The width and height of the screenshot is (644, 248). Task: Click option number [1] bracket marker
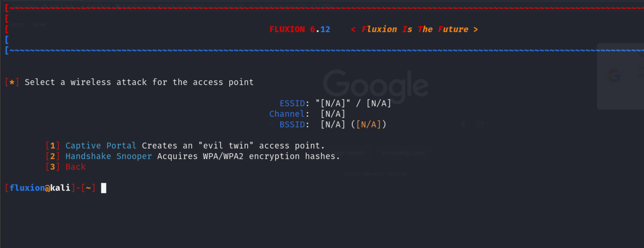pyautogui.click(x=53, y=146)
